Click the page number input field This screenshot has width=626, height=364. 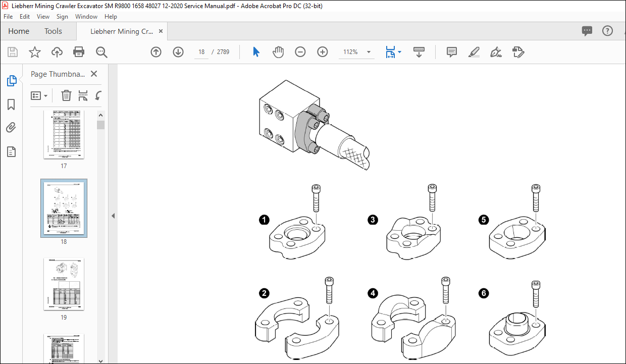pyautogui.click(x=201, y=52)
